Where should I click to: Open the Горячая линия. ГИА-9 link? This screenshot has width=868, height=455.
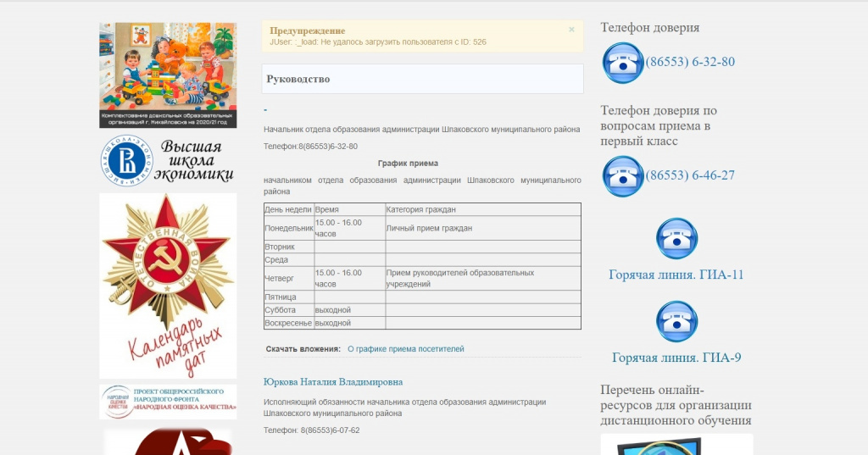(x=676, y=358)
